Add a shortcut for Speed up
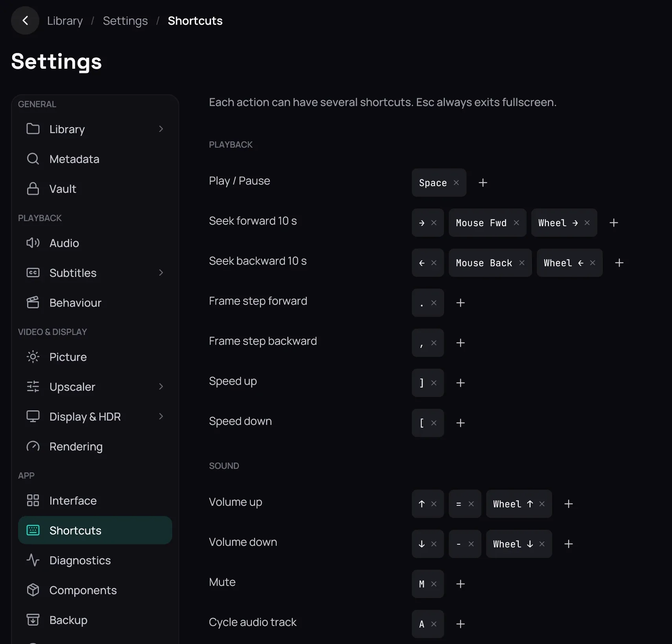This screenshot has height=644, width=672. pyautogui.click(x=461, y=383)
